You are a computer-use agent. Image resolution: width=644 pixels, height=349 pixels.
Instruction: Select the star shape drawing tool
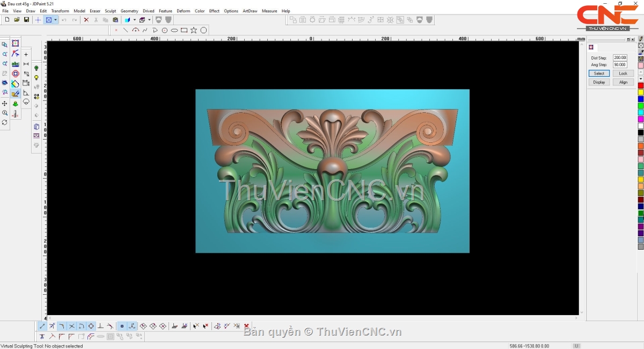(x=194, y=30)
